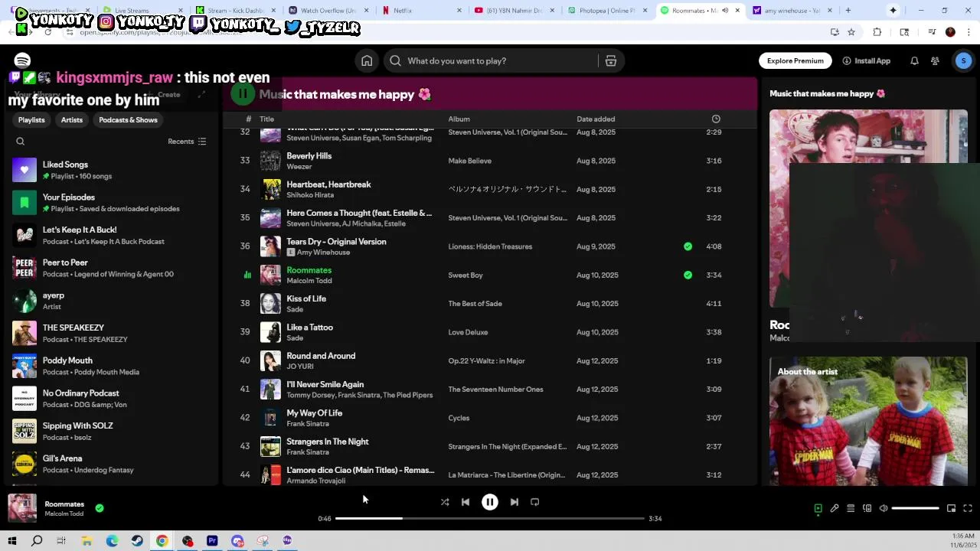Open Your Episodes playlist
Screen dimensions: 980x551
pyautogui.click(x=109, y=203)
